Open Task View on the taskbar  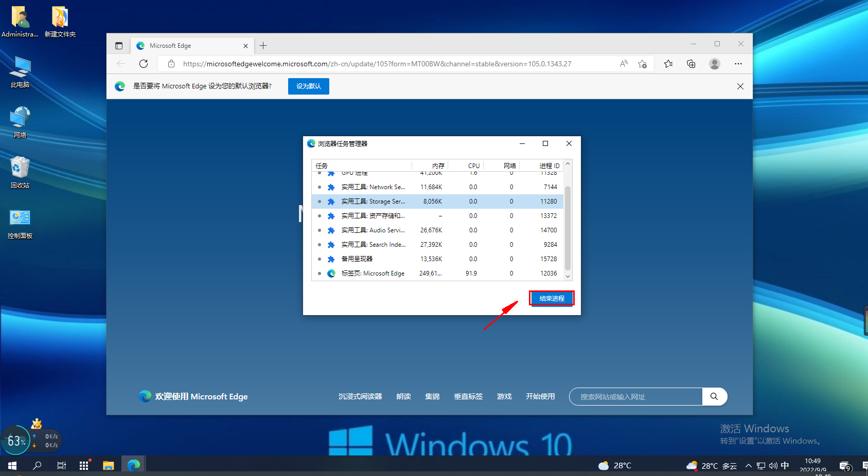61,466
